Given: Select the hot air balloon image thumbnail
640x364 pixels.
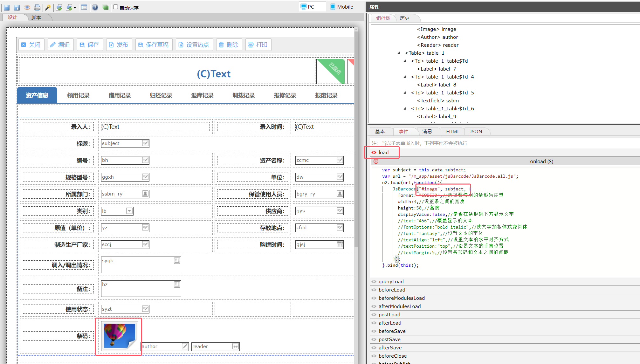Looking at the screenshot, I should 119,336.
